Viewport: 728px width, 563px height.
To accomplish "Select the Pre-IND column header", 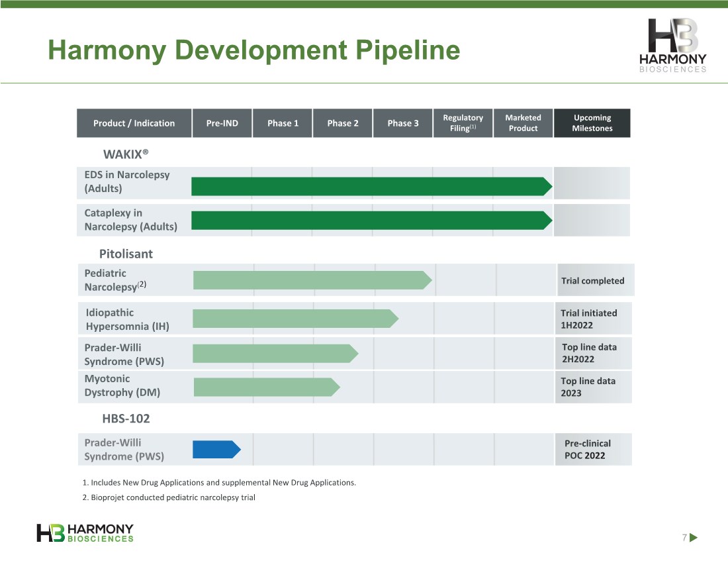I will (x=222, y=123).
